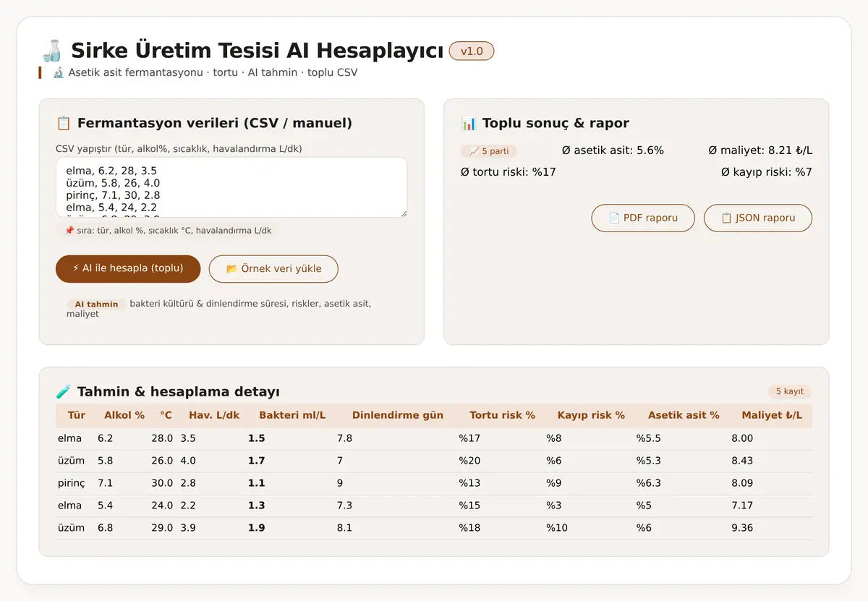This screenshot has height=601, width=868.
Task: Load sample data with Örnek veri yükle
Action: coord(273,268)
